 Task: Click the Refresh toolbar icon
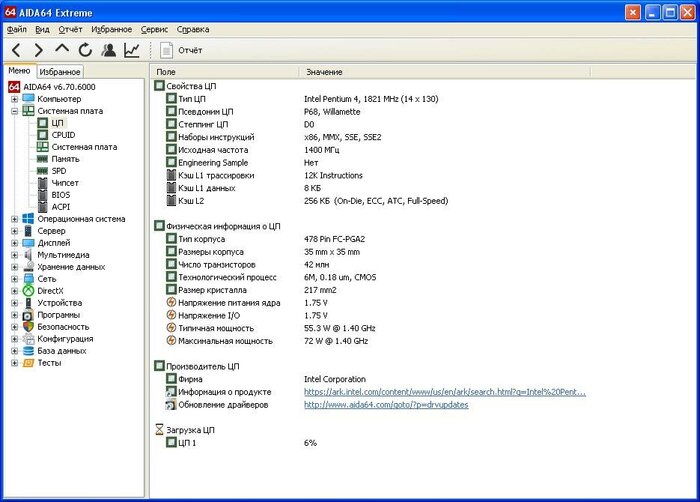[85, 49]
